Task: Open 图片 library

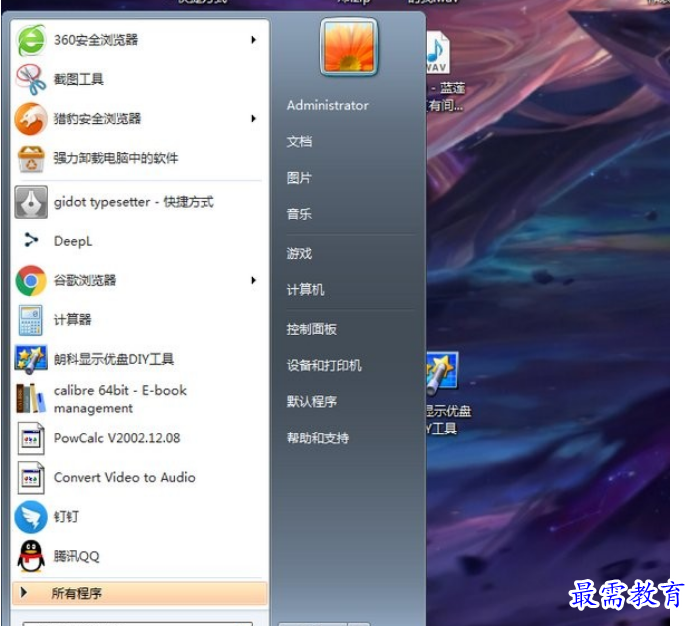Action: [299, 178]
